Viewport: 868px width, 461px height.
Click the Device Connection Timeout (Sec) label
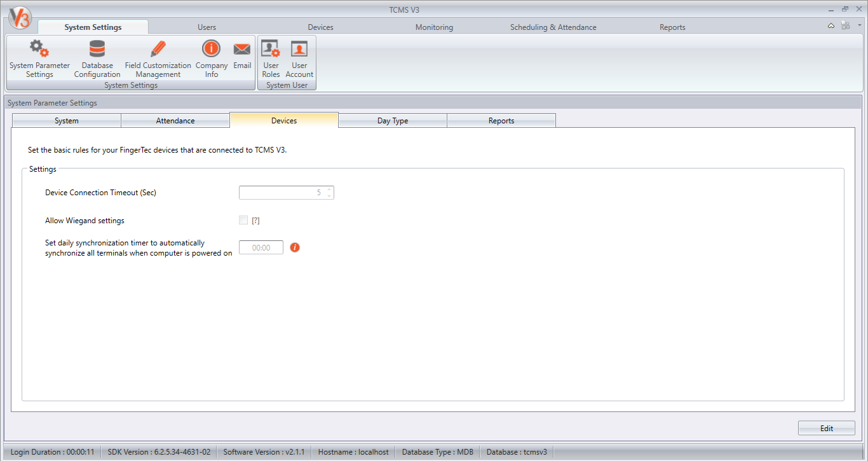tap(100, 193)
